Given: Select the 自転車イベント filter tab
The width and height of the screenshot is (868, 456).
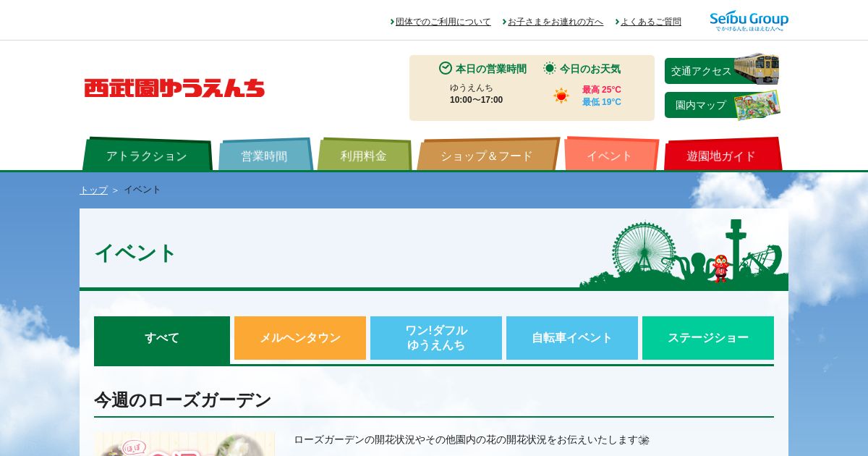Looking at the screenshot, I should click(x=572, y=338).
